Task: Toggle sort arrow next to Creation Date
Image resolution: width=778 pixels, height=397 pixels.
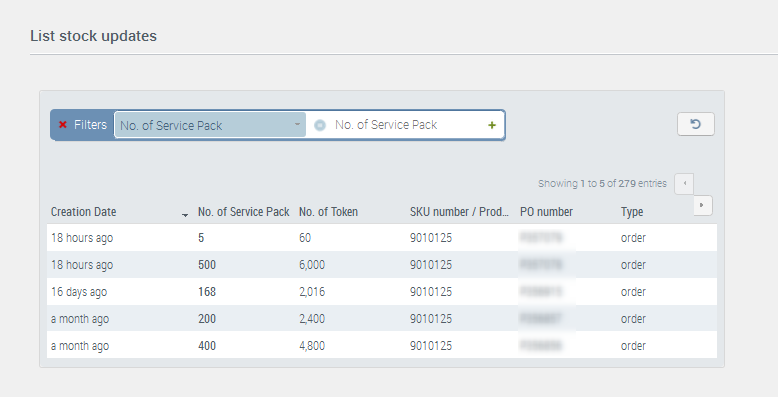Action: pos(185,215)
